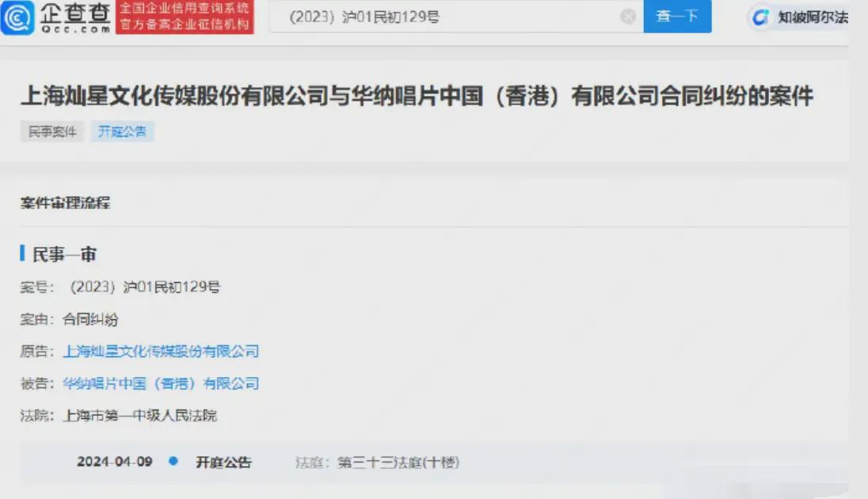The height and width of the screenshot is (499, 868).
Task: Clear the search box with the X icon
Action: pyautogui.click(x=628, y=17)
